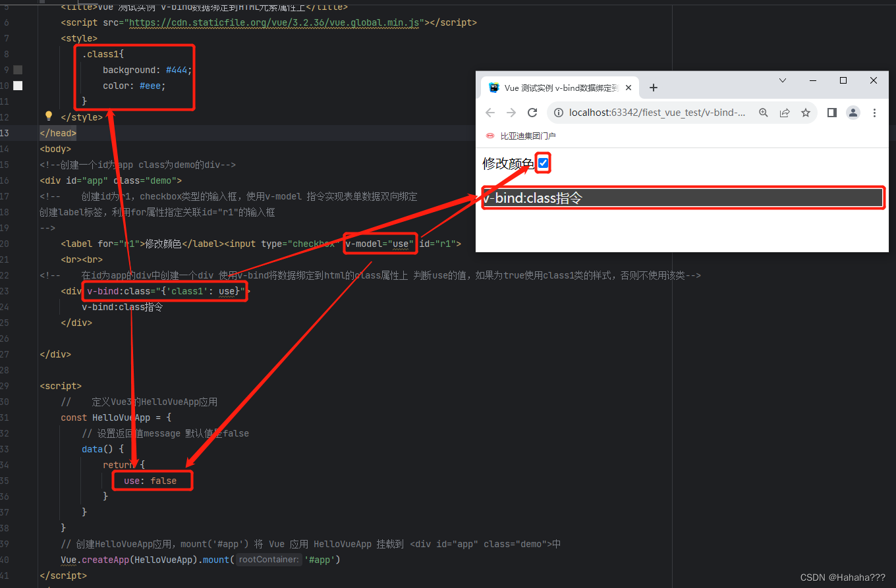Click the <body> opening tag
This screenshot has width=896, height=588.
coord(55,149)
